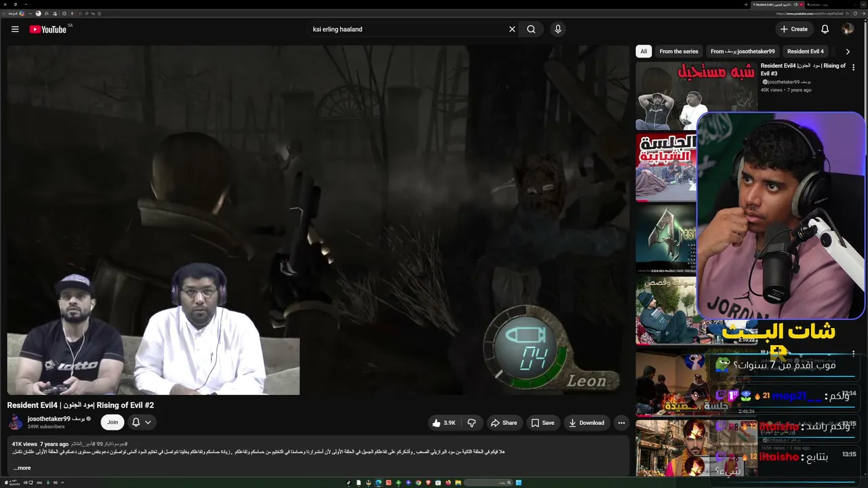Save the video to a playlist
868x488 pixels.
coord(542,423)
